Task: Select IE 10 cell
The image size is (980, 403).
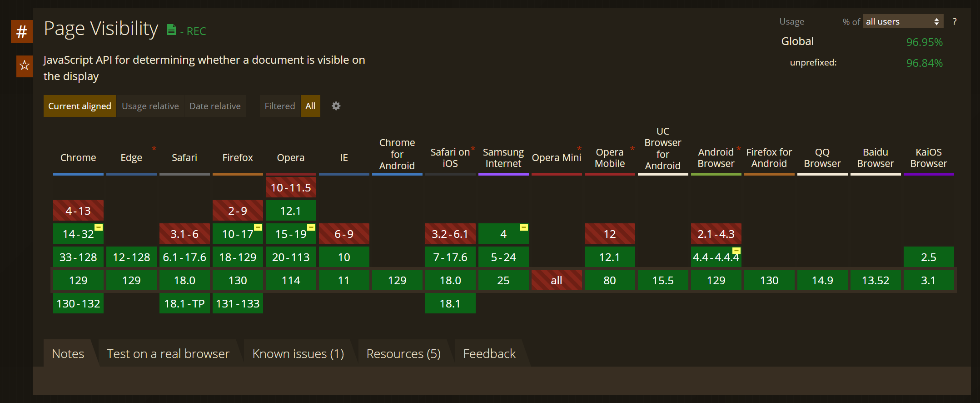Action: [x=344, y=257]
